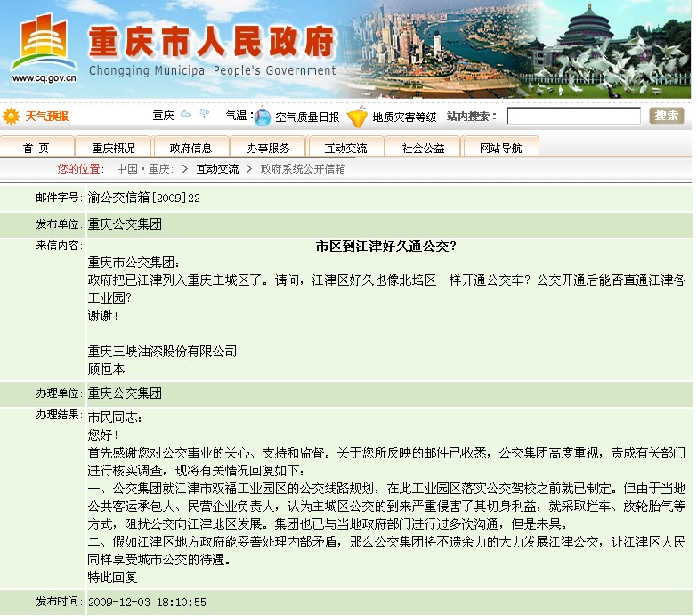The width and height of the screenshot is (697, 616).
Task: Click the 来信内容 field label
Action: pyautogui.click(x=59, y=246)
